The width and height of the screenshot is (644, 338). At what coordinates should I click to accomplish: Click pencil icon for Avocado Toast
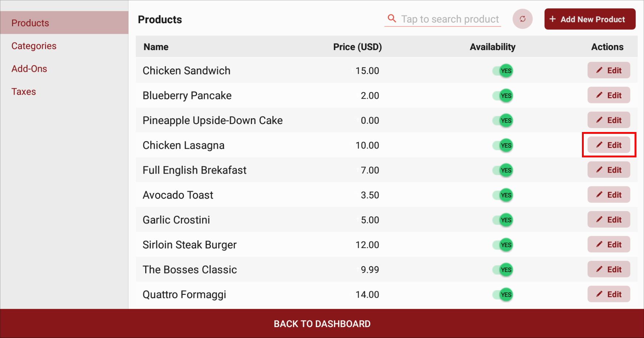coord(599,194)
